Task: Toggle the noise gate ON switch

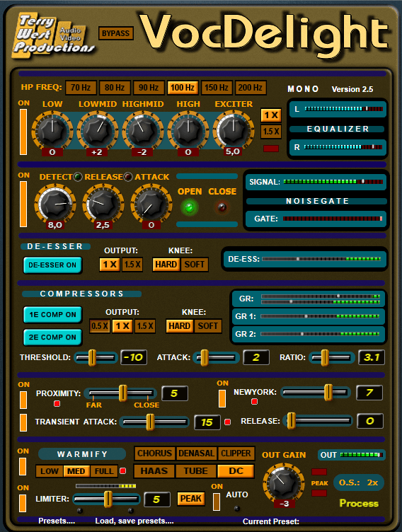Action: (23, 204)
